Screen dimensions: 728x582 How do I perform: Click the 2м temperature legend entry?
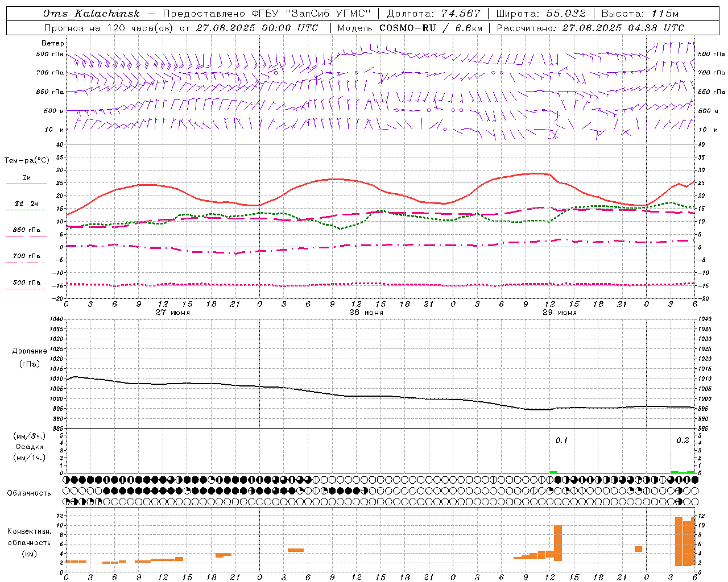pos(27,177)
